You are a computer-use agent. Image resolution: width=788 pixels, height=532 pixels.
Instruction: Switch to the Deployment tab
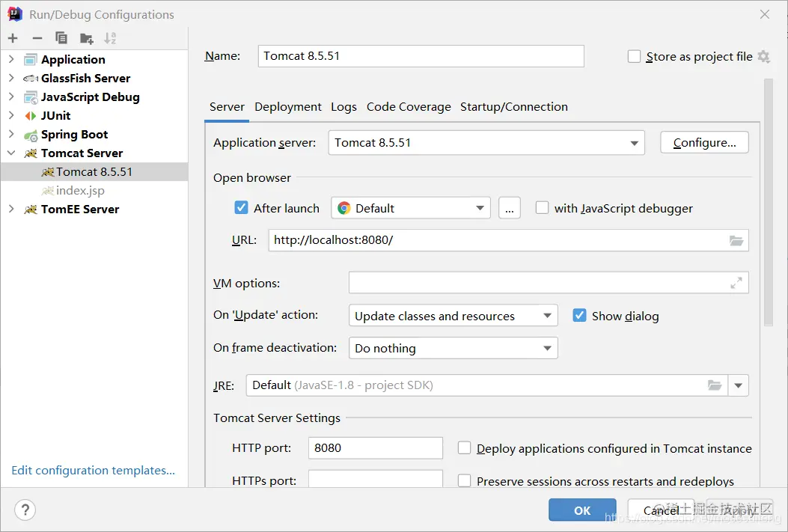click(x=288, y=107)
